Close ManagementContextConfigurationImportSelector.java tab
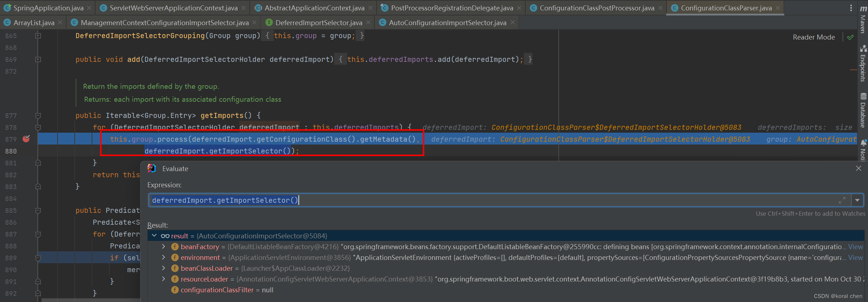Image resolution: width=868 pixels, height=302 pixels. tap(254, 23)
